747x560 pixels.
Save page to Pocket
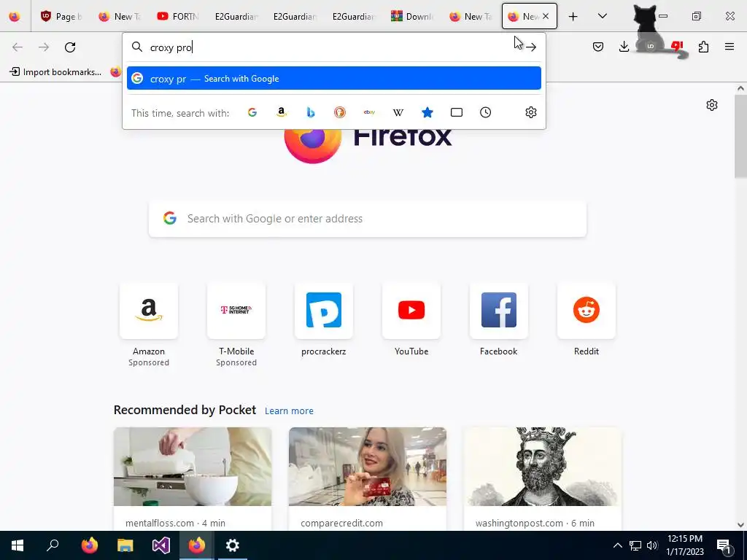pyautogui.click(x=598, y=47)
